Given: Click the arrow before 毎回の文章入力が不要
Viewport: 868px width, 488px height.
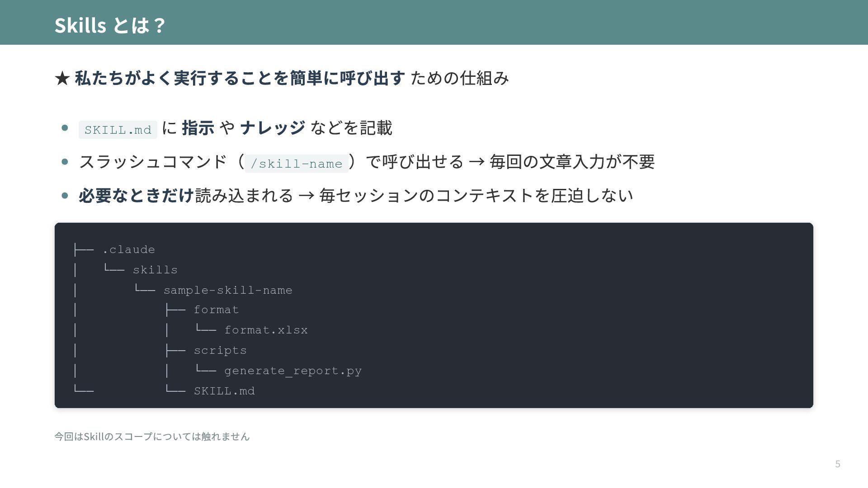Looking at the screenshot, I should (x=476, y=162).
